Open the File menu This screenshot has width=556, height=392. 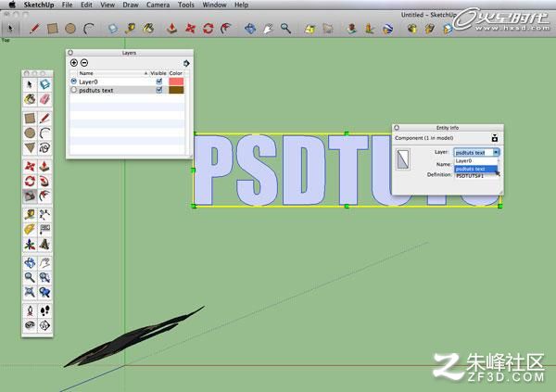click(67, 5)
